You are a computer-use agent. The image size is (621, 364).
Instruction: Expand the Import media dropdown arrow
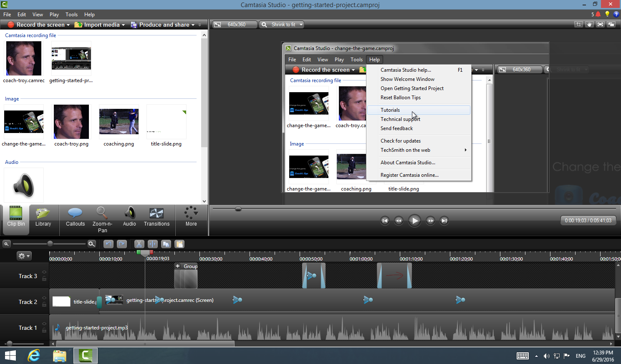(x=123, y=25)
